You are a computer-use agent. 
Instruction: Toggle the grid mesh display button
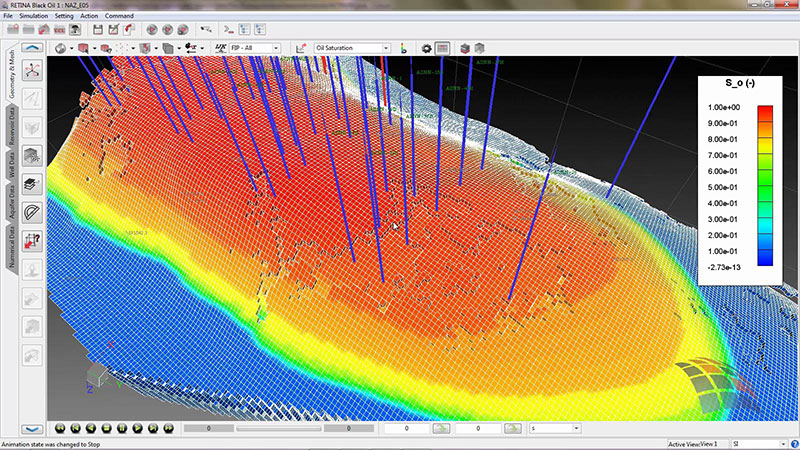tap(442, 48)
